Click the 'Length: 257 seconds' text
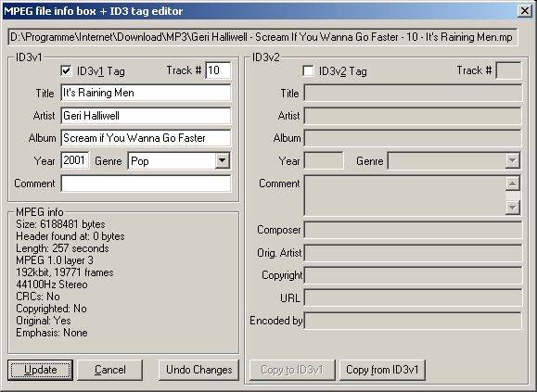 (62, 248)
